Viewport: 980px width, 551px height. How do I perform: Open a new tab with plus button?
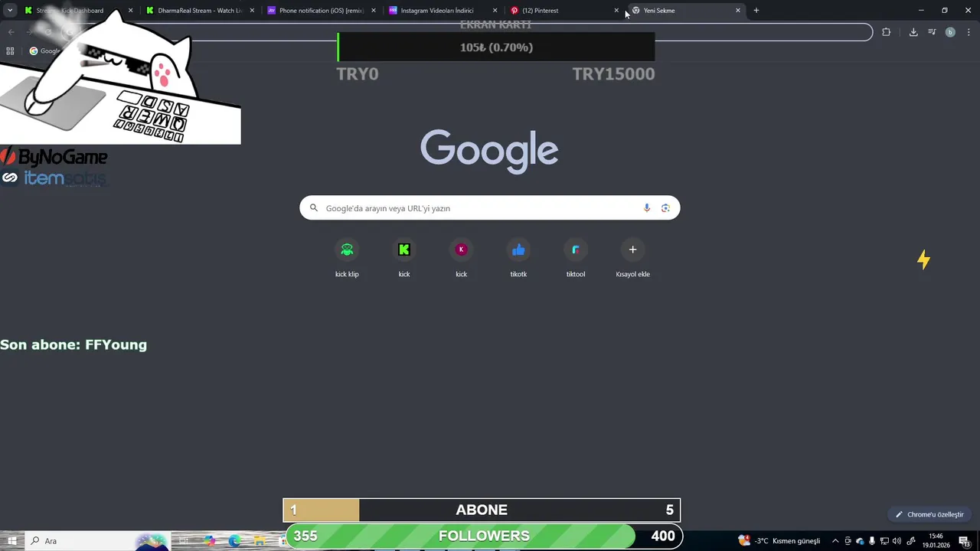(756, 11)
